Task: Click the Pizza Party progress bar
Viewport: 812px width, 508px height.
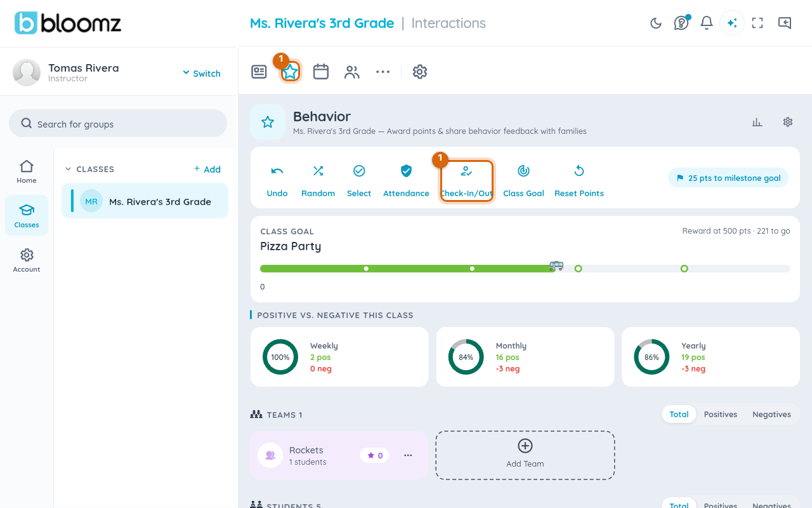Action: [x=525, y=269]
